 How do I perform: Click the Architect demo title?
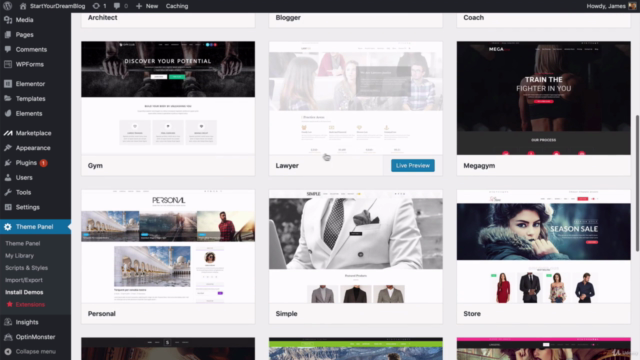(x=102, y=18)
